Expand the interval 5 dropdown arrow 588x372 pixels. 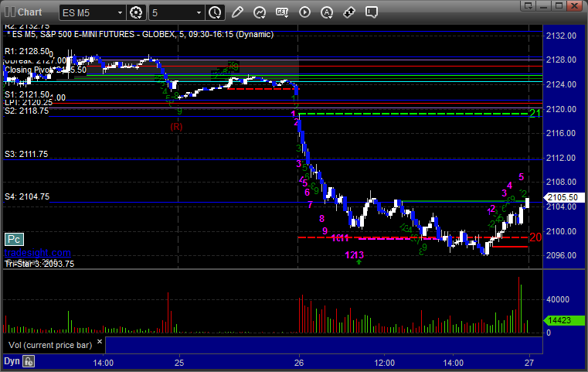pos(199,13)
